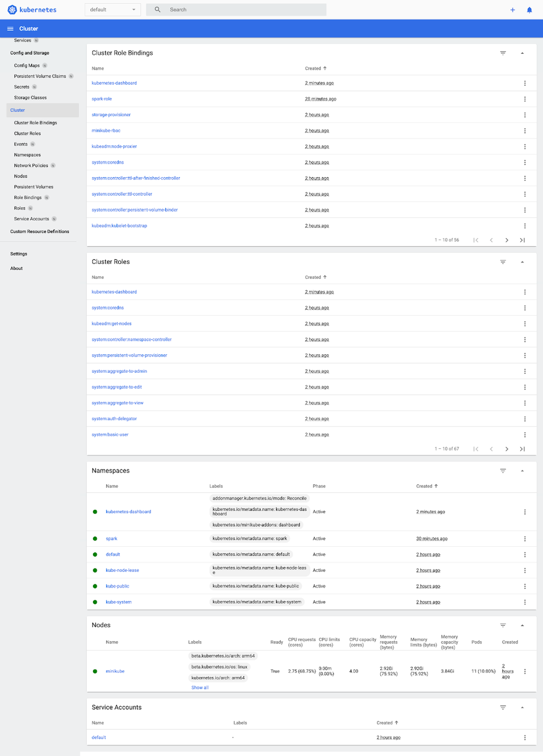Open the kubernetes-dashboard cluster role
This screenshot has width=543, height=756.
pos(114,292)
